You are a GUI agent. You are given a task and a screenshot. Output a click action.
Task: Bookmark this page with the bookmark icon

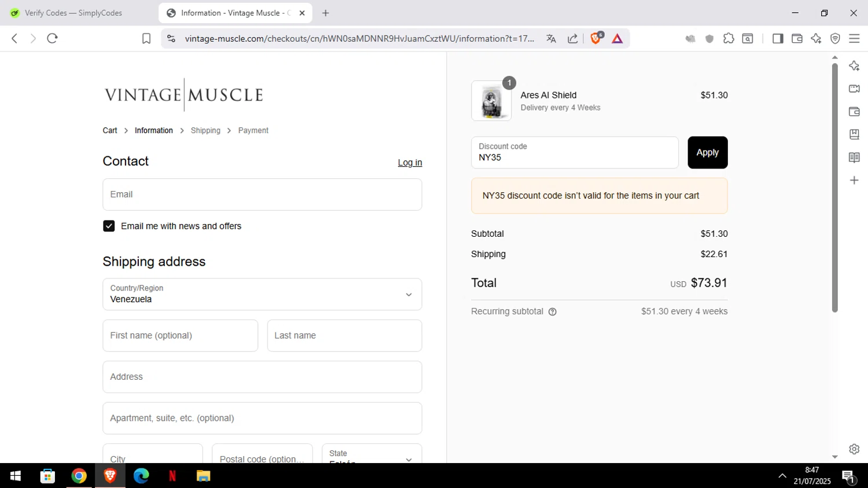coord(146,38)
